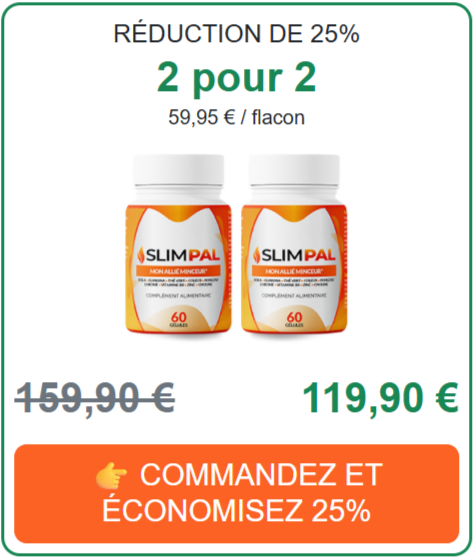Click the RÉDUCTION DE 25% title text
The image size is (473, 557).
click(236, 34)
